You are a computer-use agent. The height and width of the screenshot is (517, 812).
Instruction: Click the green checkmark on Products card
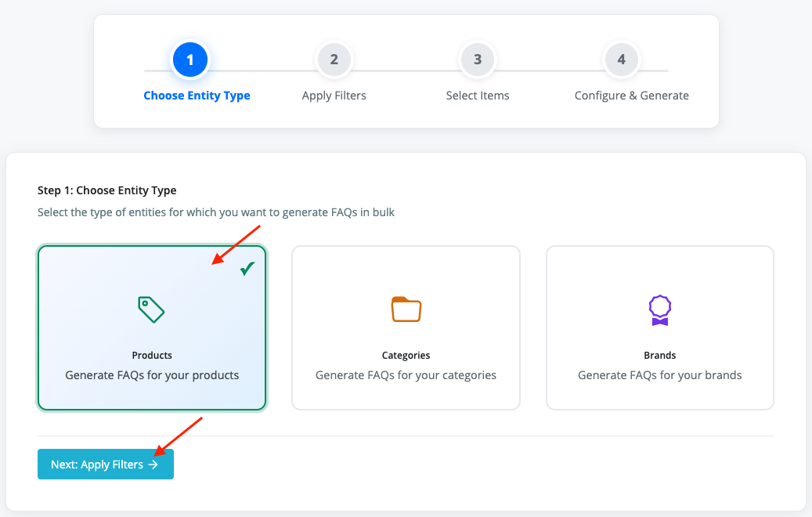(247, 269)
